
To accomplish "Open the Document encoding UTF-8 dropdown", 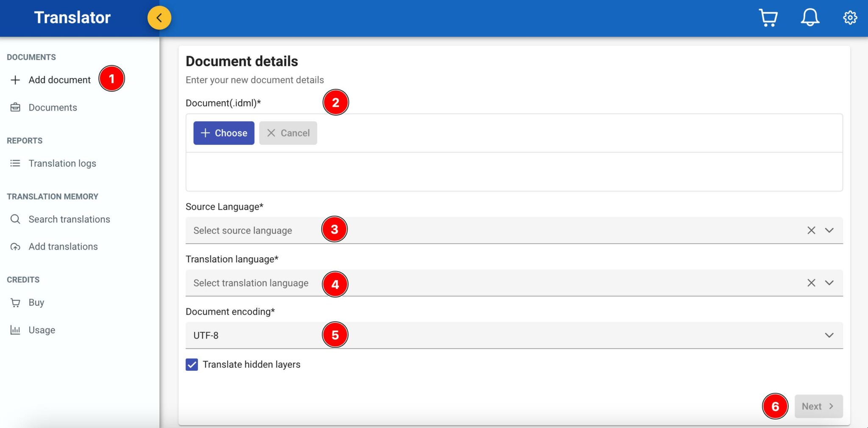I will pos(829,335).
